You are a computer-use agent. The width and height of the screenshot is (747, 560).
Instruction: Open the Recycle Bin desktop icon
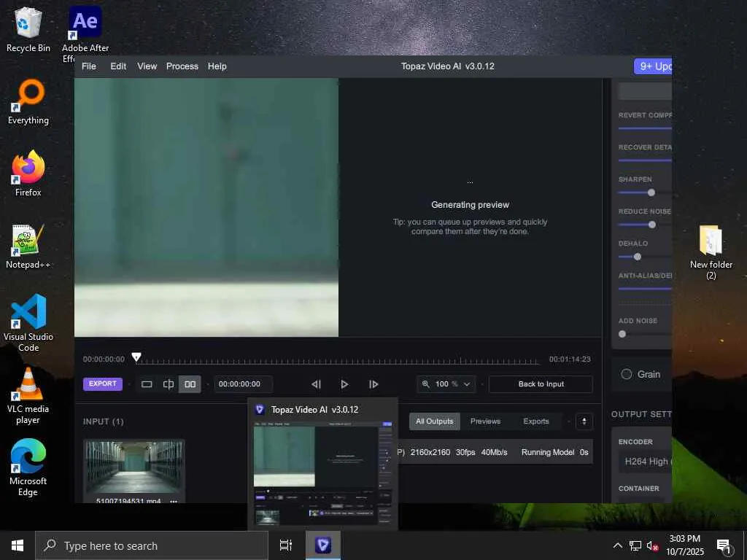(28, 29)
